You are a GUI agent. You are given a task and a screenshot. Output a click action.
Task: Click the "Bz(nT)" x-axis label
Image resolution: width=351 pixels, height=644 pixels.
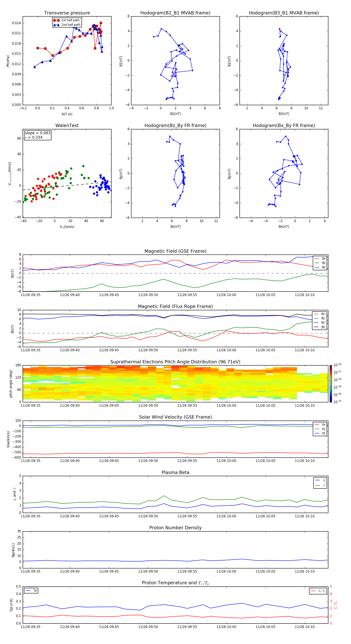175,227
